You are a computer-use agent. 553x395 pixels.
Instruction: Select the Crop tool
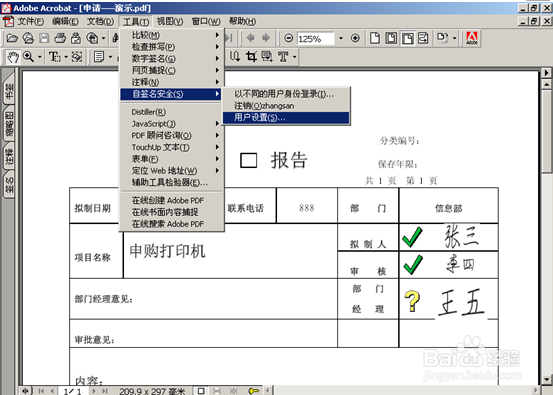[251, 56]
